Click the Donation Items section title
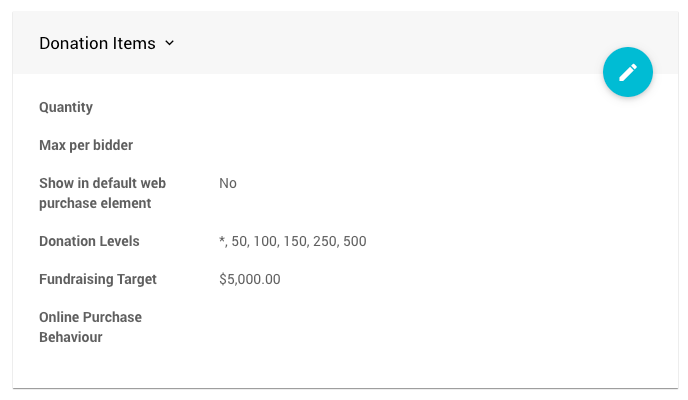 pyautogui.click(x=97, y=43)
